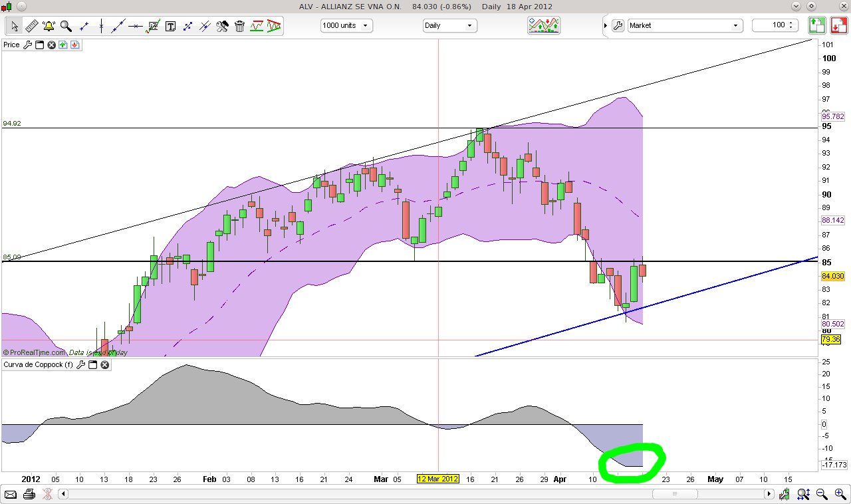Open the chart options wrench-and-screwdriver icon
The image size is (851, 504).
click(222, 27)
